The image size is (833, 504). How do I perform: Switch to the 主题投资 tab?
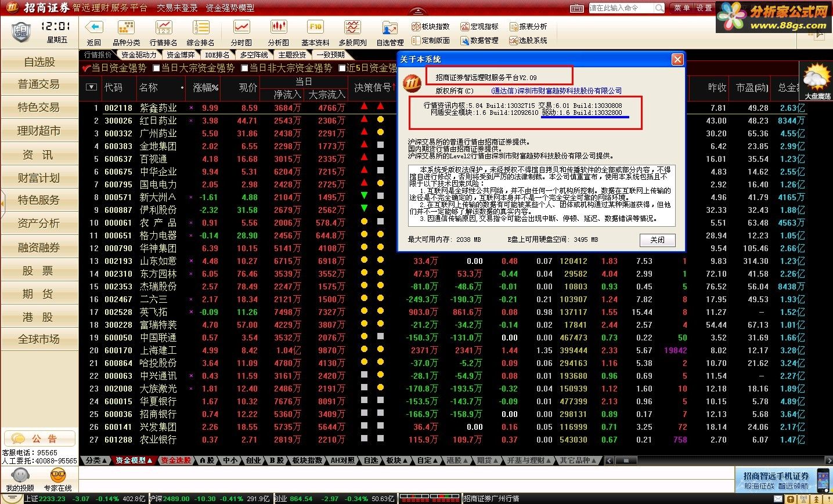click(292, 55)
